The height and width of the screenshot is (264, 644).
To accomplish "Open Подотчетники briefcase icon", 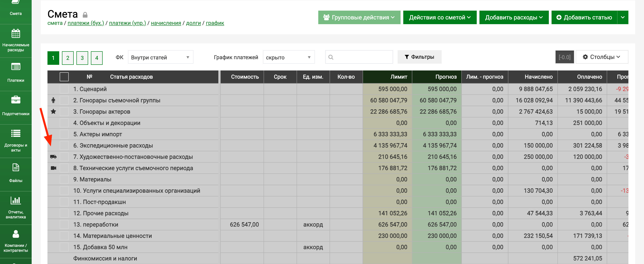I will click(16, 100).
